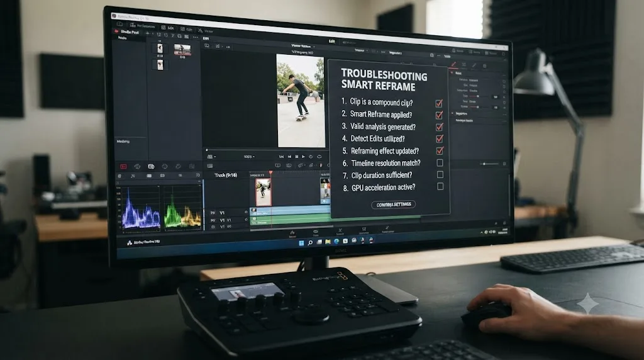Open the Viewer Notes dropdown above viewer
This screenshot has height=360, width=644.
pos(303,46)
